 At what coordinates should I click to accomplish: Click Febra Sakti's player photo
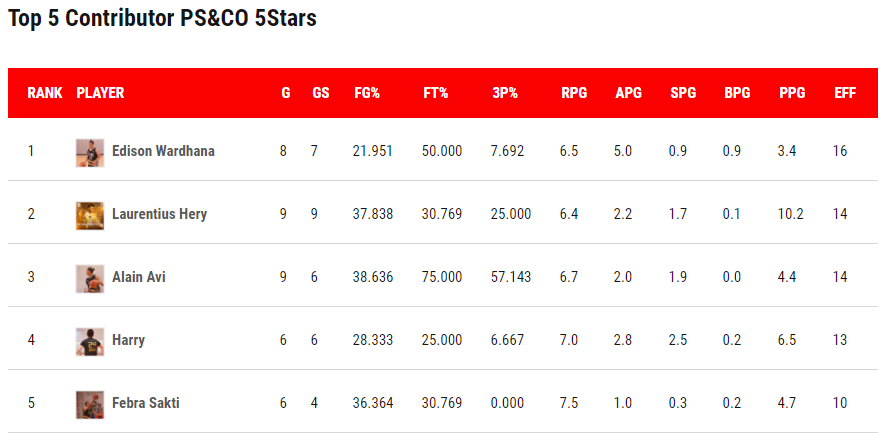click(90, 404)
